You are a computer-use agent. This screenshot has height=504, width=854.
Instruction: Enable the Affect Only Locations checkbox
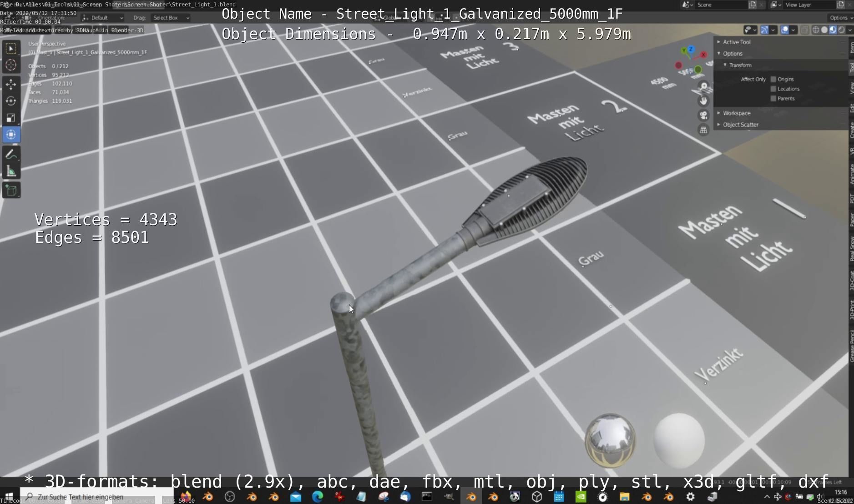tap(773, 89)
